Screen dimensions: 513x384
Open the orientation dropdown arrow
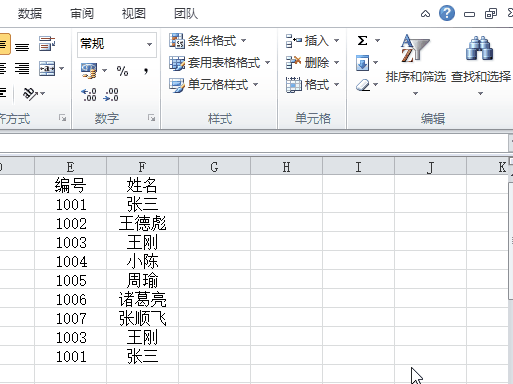pyautogui.click(x=43, y=94)
